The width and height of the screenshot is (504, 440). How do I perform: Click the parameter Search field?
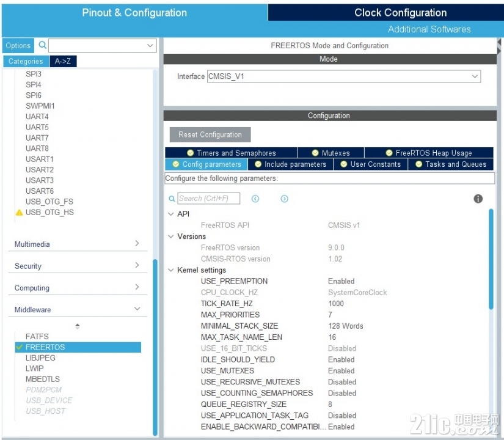[208, 199]
